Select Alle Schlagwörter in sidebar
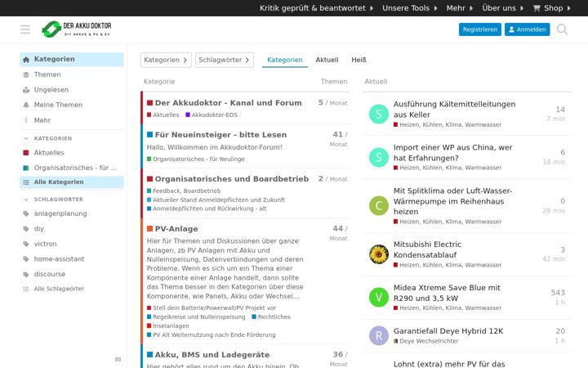 click(71, 289)
